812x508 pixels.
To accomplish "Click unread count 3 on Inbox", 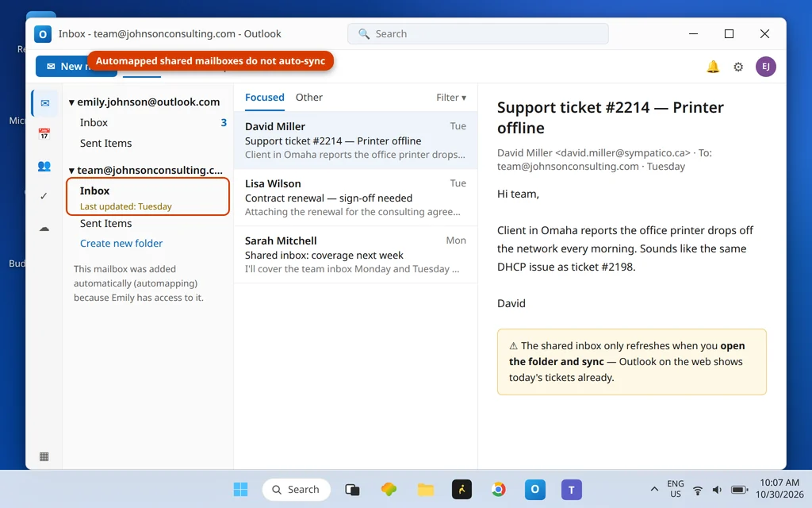I will [224, 123].
